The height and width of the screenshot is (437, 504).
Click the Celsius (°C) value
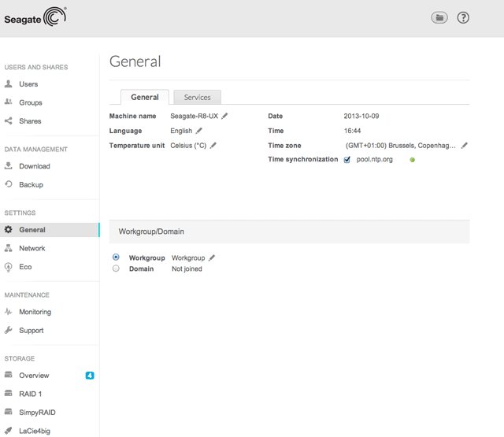pos(188,146)
